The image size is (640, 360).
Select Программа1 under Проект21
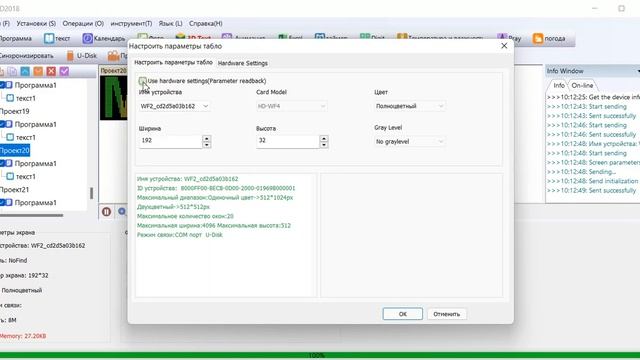click(x=36, y=202)
